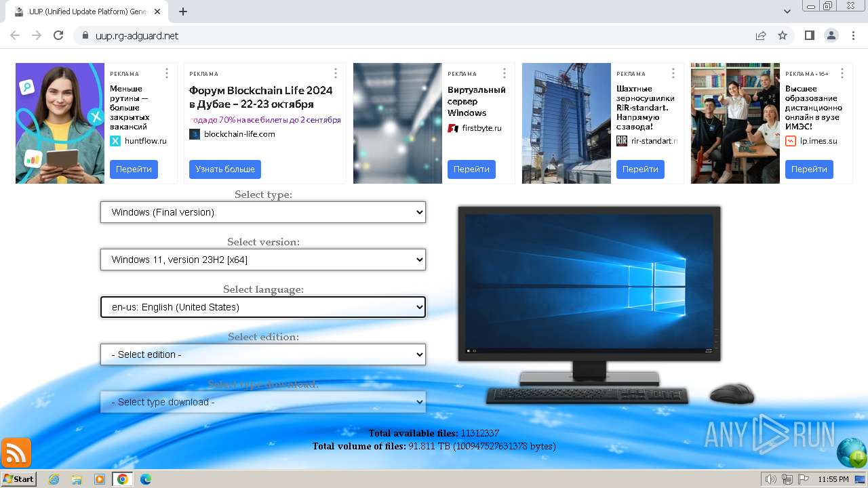Screen dimensions: 868x488
Task: Open the Select version dropdown
Action: pos(263,260)
